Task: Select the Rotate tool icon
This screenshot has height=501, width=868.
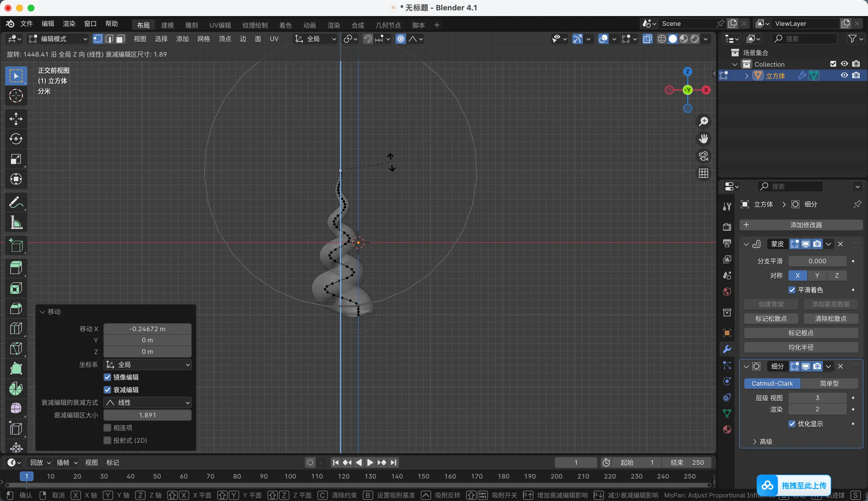Action: [16, 139]
